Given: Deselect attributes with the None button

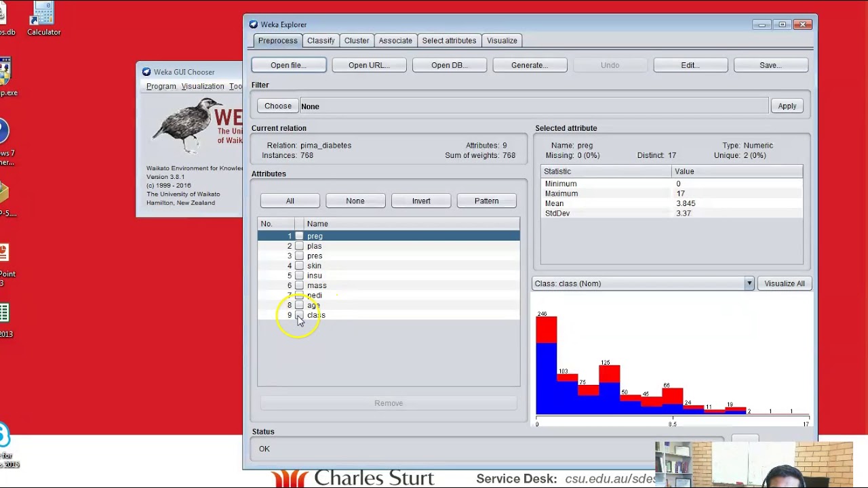Looking at the screenshot, I should (x=355, y=201).
